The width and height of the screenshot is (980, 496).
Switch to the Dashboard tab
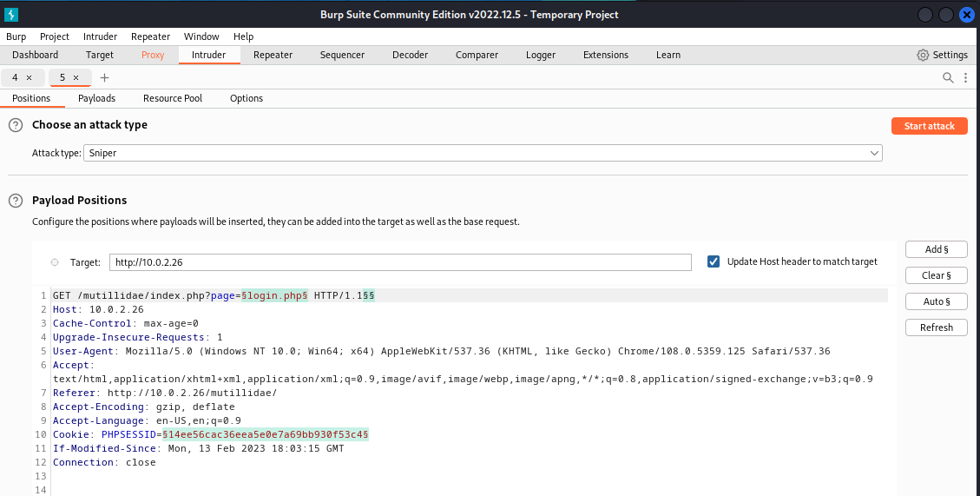coord(35,55)
